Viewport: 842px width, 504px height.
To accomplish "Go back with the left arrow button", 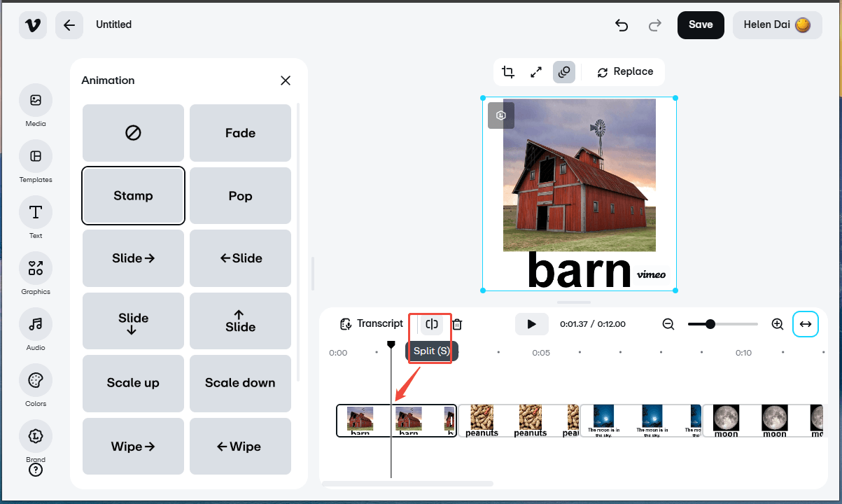I will pyautogui.click(x=69, y=25).
